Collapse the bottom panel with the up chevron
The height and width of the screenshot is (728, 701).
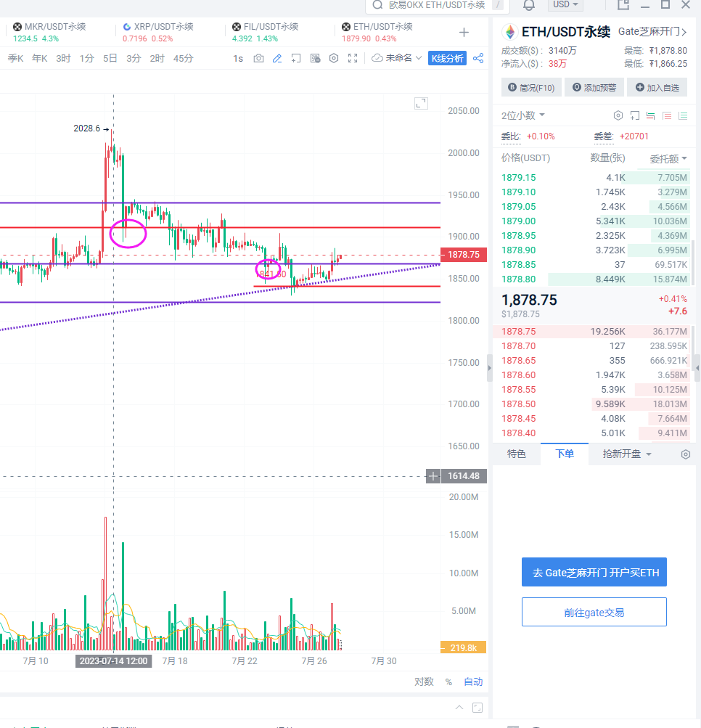click(459, 707)
